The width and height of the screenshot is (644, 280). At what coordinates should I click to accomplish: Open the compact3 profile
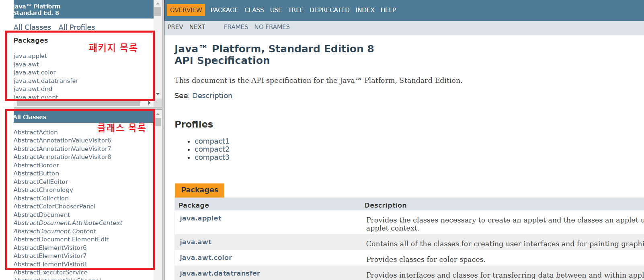(212, 157)
